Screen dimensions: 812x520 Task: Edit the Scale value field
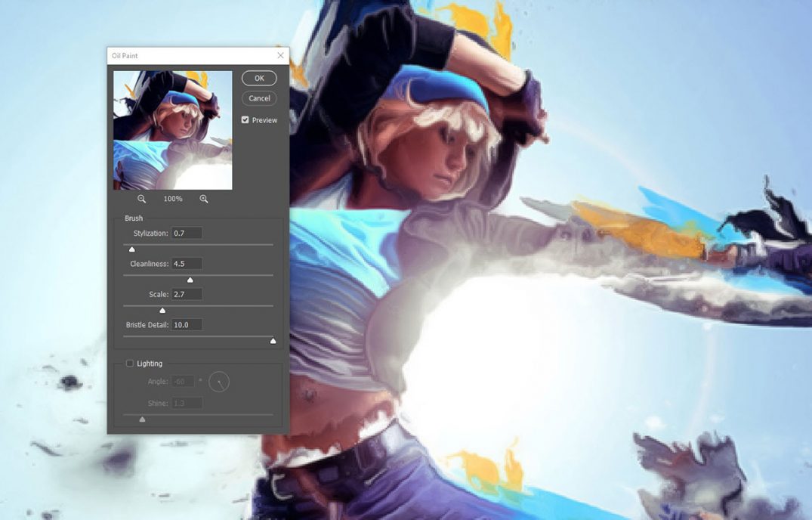187,294
